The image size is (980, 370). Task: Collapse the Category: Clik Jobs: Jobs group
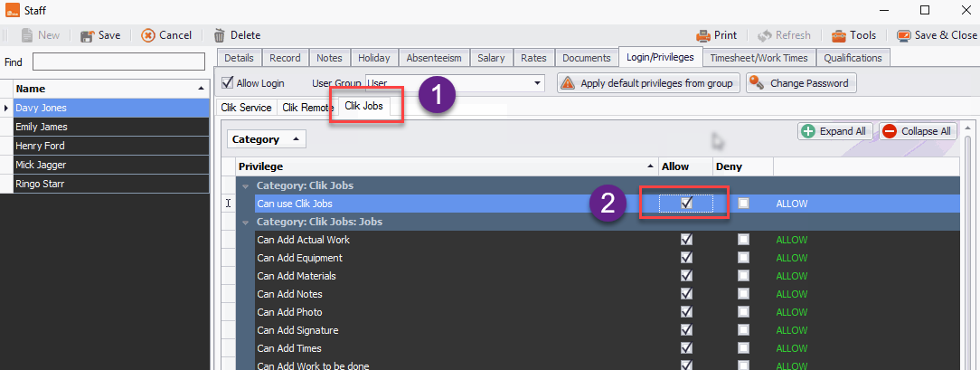click(x=247, y=222)
